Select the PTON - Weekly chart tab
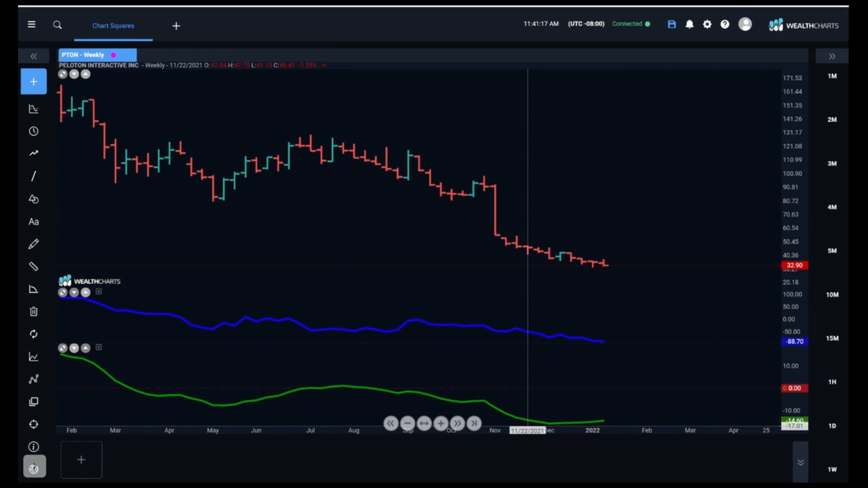Image resolution: width=868 pixels, height=488 pixels. point(97,55)
